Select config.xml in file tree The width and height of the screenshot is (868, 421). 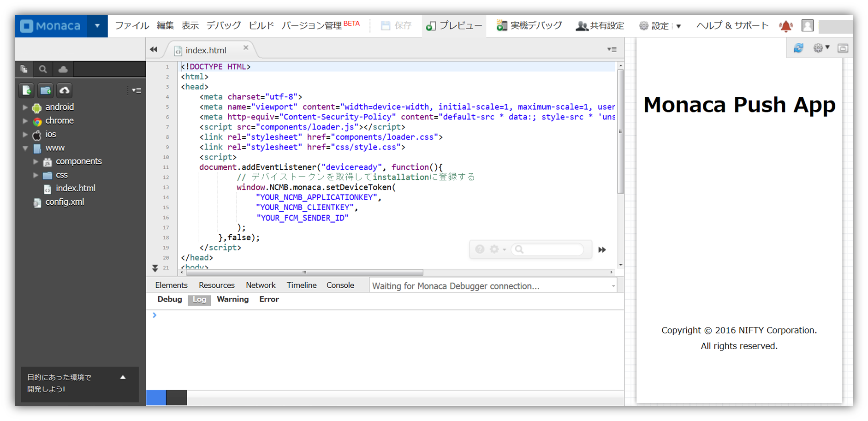point(64,202)
